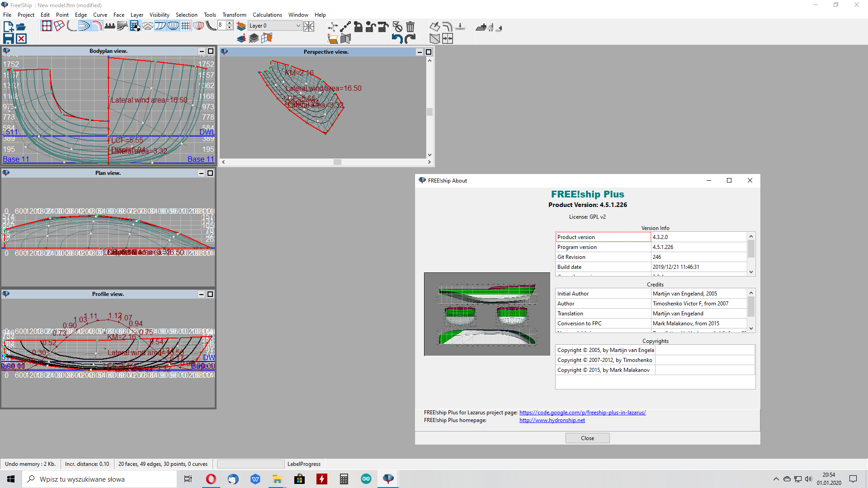Click the dotted-line point alignment tool

[345, 27]
